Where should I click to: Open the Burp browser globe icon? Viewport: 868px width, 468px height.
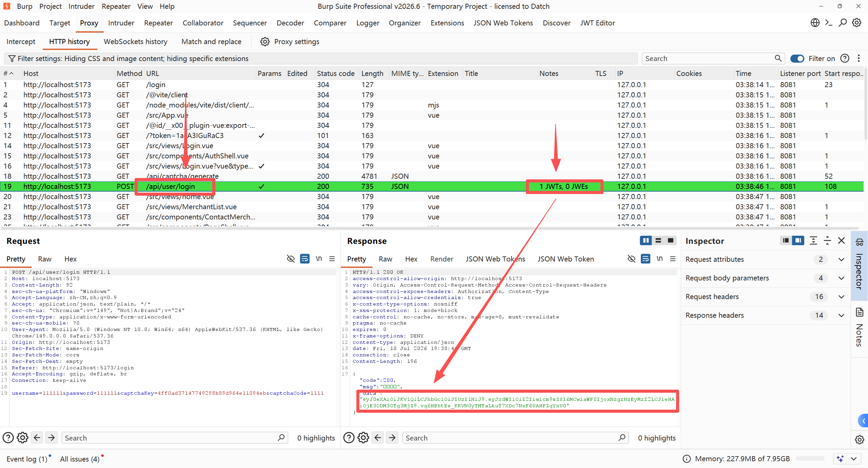[x=815, y=23]
